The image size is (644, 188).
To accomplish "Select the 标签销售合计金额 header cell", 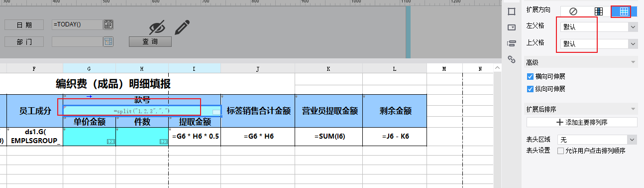I will point(258,111).
